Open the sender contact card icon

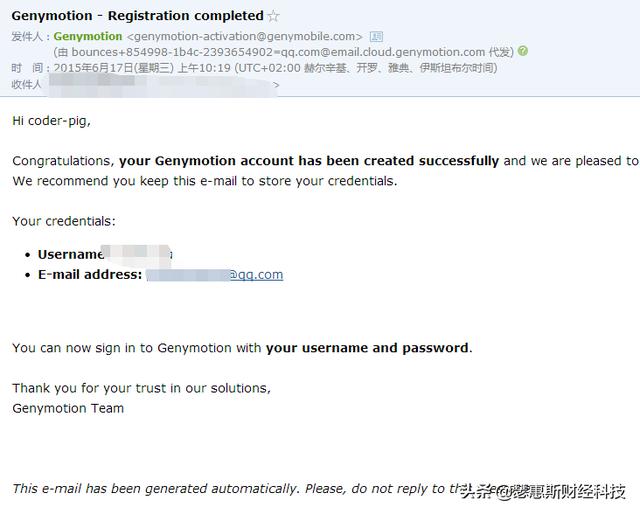[375, 37]
